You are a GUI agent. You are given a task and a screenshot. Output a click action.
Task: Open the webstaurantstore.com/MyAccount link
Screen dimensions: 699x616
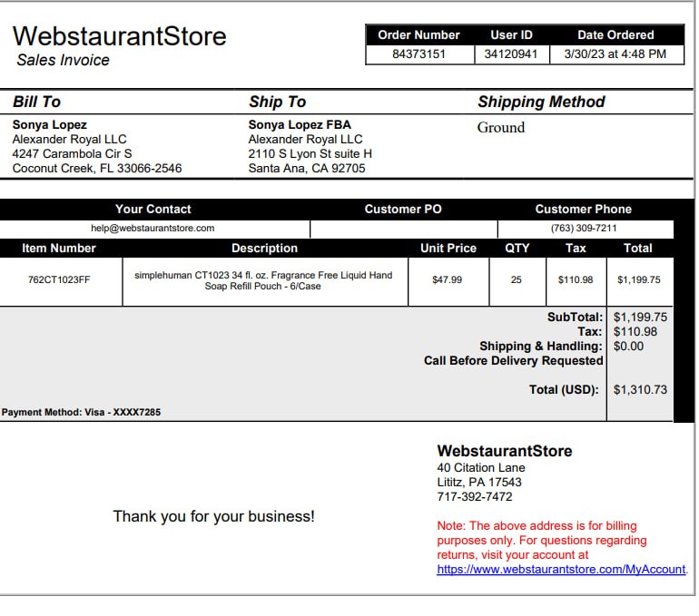point(561,569)
